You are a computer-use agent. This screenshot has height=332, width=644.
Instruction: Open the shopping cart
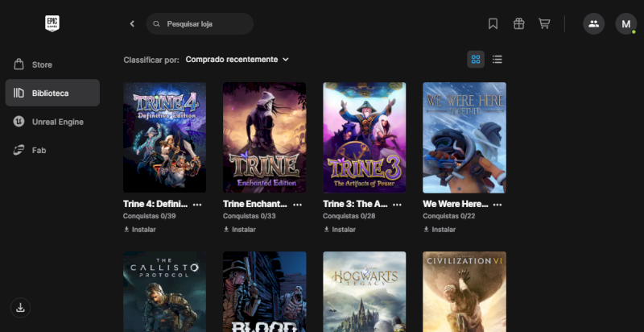click(544, 24)
